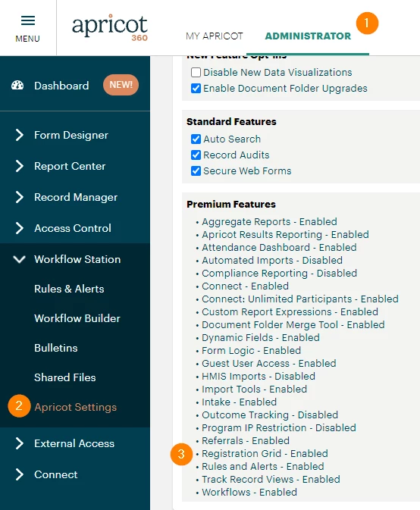Go to Dashboard in sidebar
Viewport: 420px width, 510px height.
point(61,86)
